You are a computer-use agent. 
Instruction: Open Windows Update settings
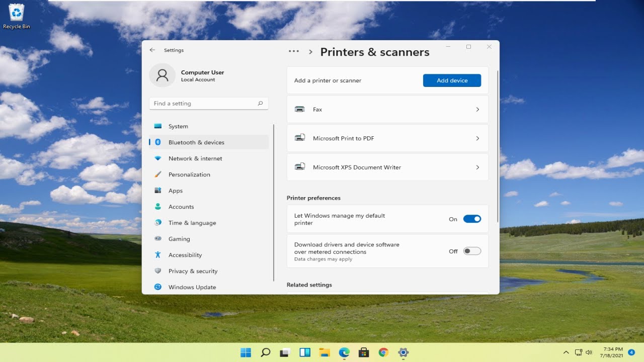click(209, 287)
